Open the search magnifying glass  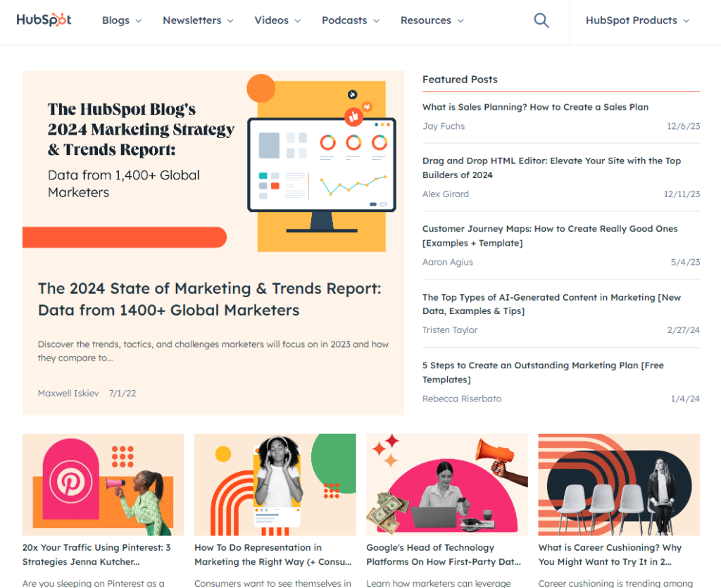(x=541, y=20)
